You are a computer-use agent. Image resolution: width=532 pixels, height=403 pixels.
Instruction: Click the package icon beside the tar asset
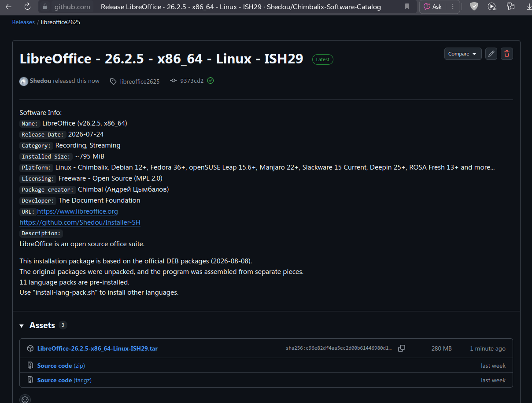30,348
